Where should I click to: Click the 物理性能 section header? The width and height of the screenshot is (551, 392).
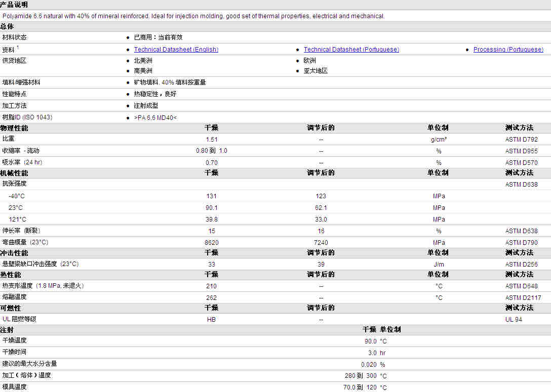tap(14, 128)
